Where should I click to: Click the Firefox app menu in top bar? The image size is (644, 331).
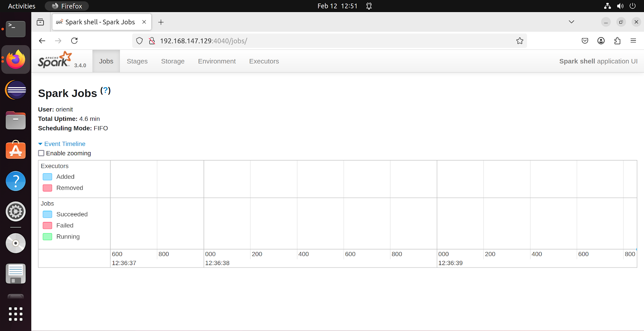[67, 6]
